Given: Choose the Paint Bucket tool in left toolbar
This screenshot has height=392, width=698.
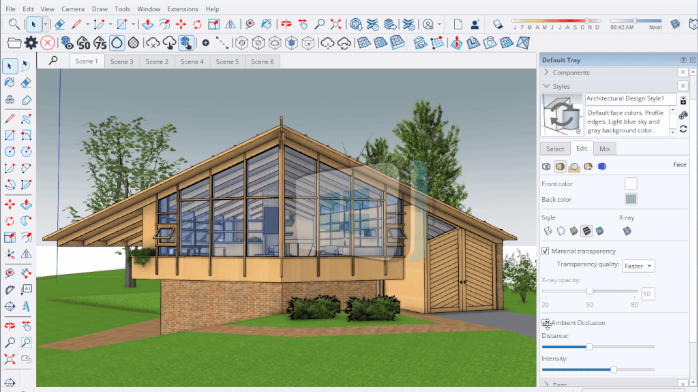Looking at the screenshot, I should pyautogui.click(x=9, y=83).
